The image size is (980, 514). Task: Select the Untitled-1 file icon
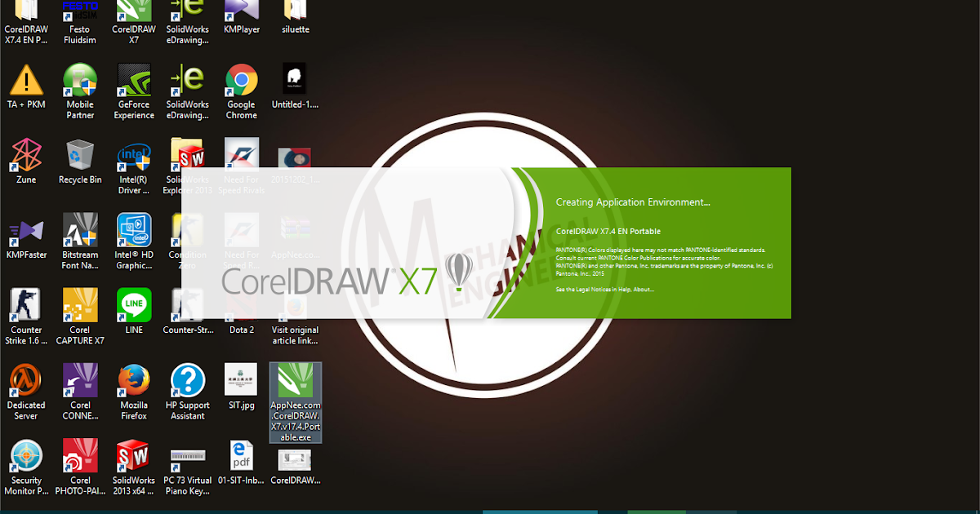[295, 86]
